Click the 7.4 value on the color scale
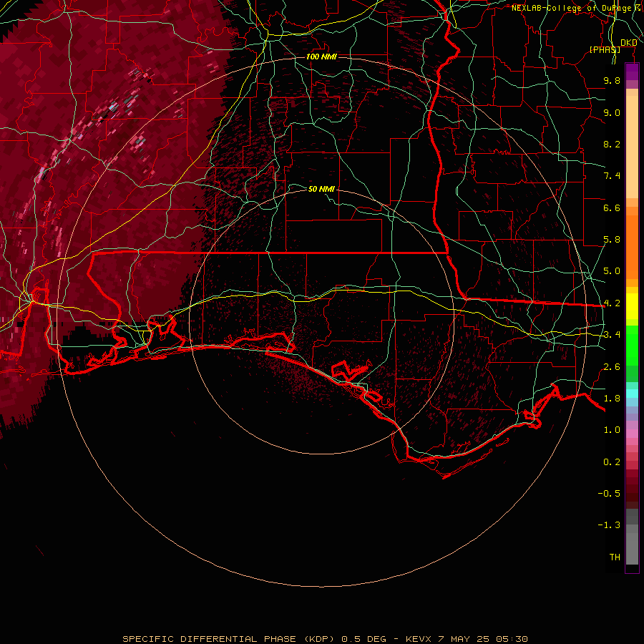This screenshot has width=644, height=644. (x=612, y=176)
